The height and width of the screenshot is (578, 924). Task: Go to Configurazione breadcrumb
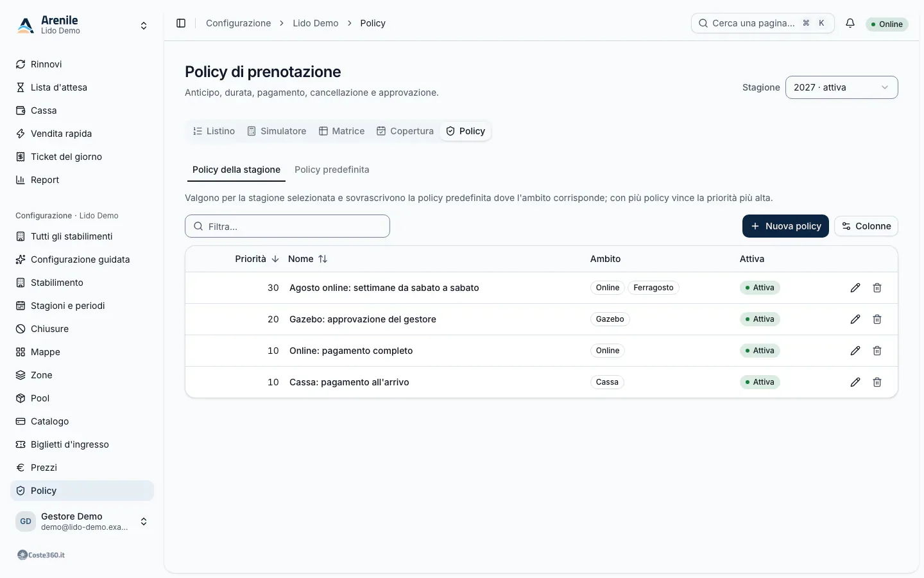click(238, 23)
